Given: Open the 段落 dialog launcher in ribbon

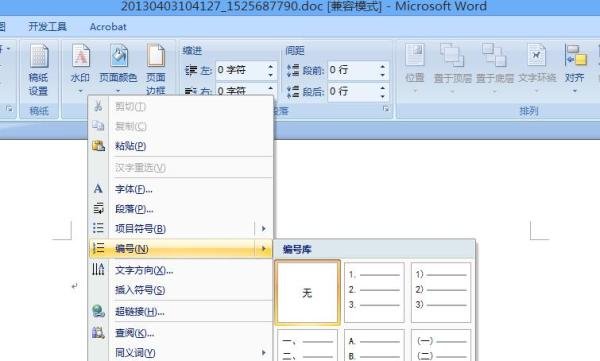Looking at the screenshot, I should pyautogui.click(x=386, y=109).
